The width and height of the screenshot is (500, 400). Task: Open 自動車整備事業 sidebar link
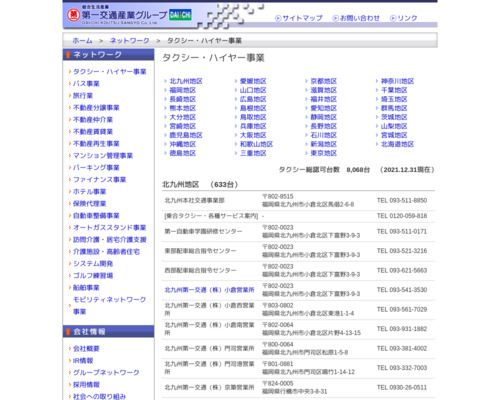point(96,216)
